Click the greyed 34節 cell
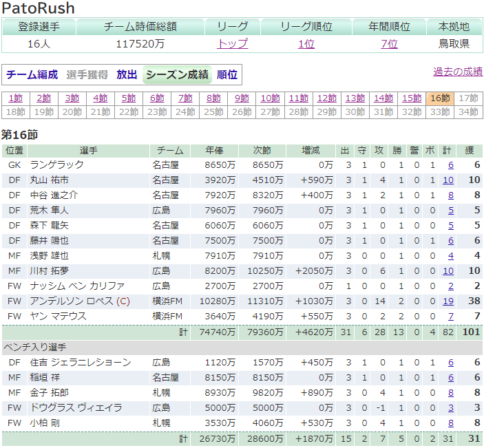Image resolution: width=484 pixels, height=448 pixels. [468, 111]
